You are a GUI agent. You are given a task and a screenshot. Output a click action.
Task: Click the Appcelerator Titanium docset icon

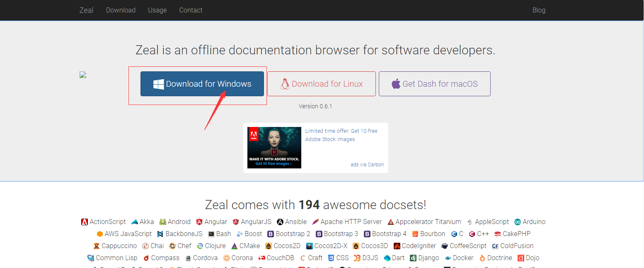click(390, 222)
